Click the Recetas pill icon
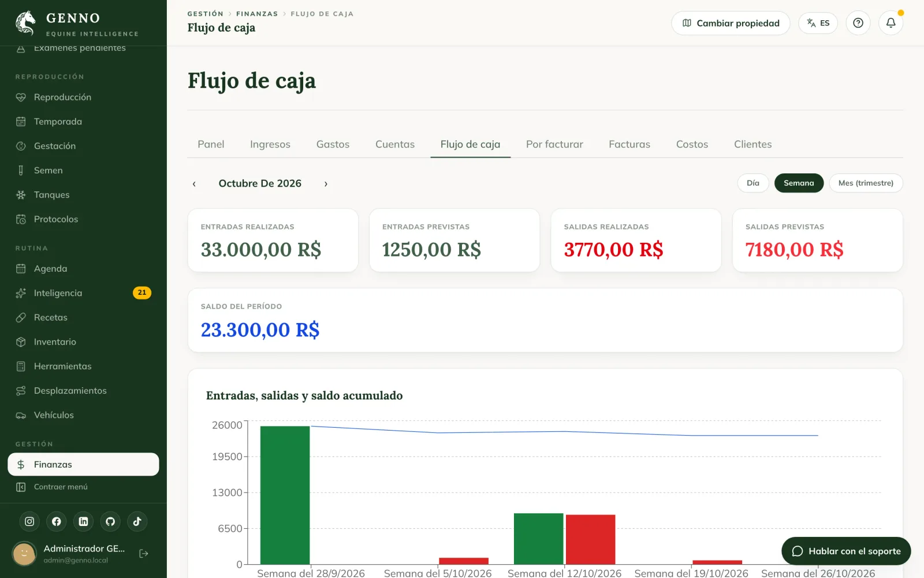This screenshot has height=578, width=924. click(x=21, y=318)
